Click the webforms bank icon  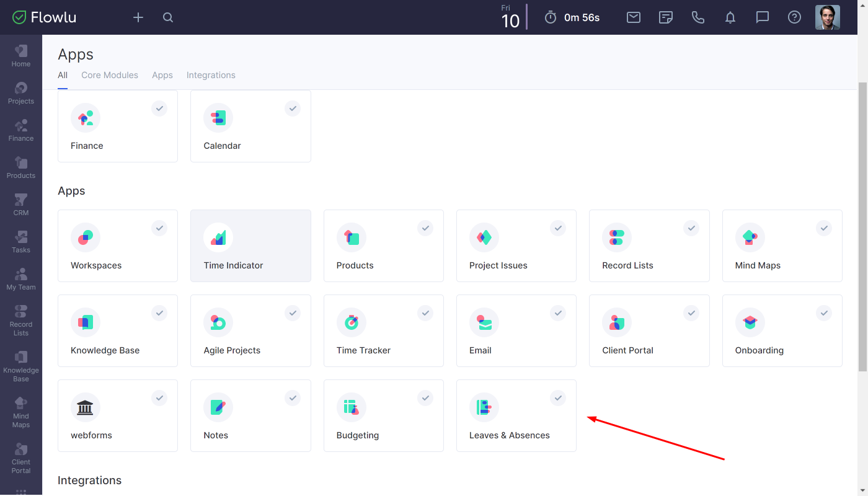coord(86,407)
